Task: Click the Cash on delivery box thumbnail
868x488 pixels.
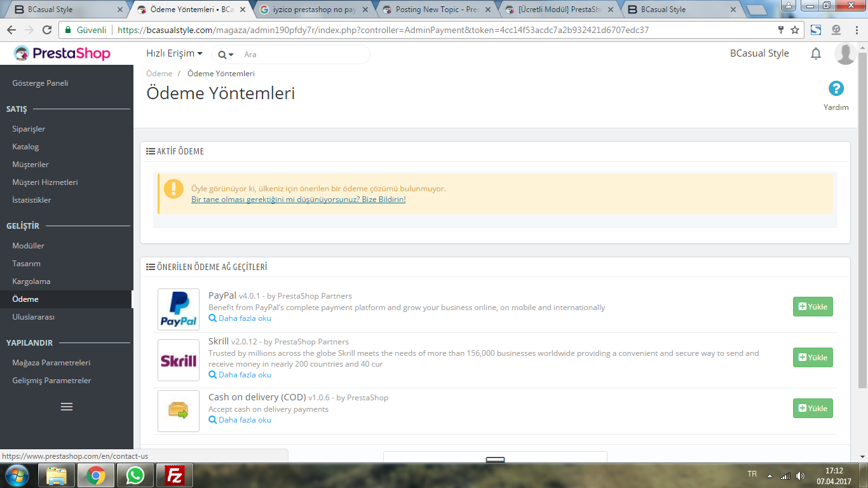Action: click(x=179, y=411)
